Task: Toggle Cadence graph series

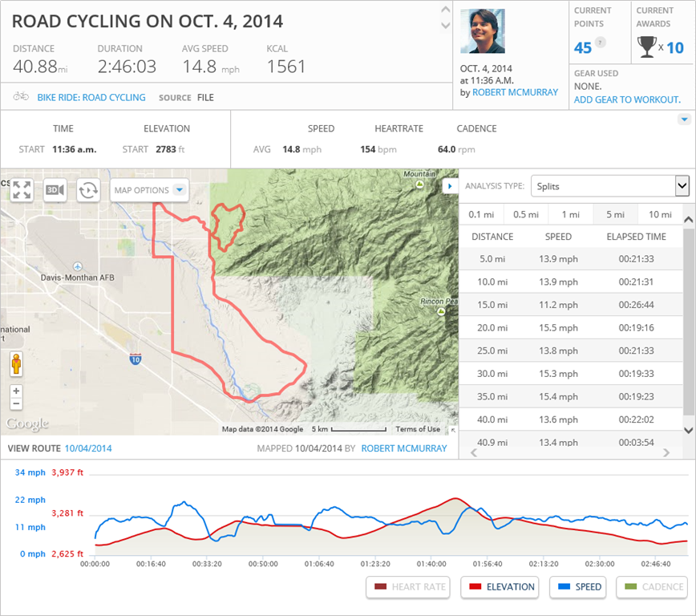Action: tap(653, 587)
